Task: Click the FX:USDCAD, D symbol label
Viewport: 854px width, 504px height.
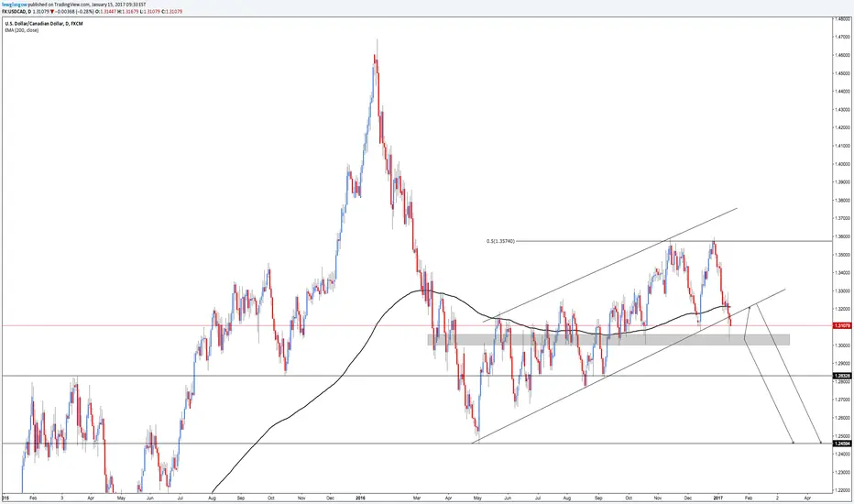Action: [x=16, y=11]
